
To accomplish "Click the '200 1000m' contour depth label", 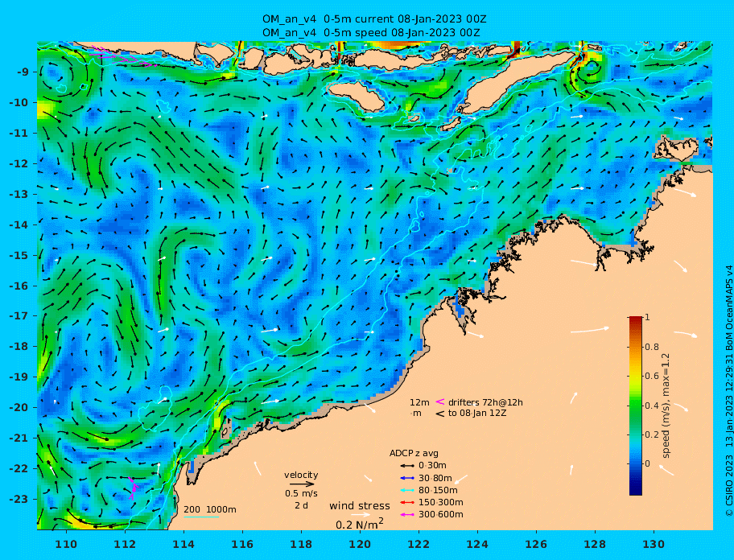I will [210, 509].
